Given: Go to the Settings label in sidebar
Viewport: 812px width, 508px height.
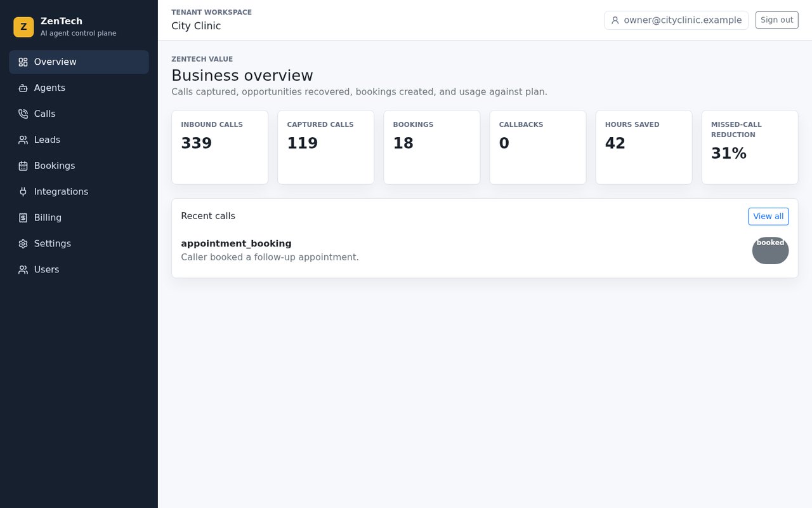Looking at the screenshot, I should (53, 244).
